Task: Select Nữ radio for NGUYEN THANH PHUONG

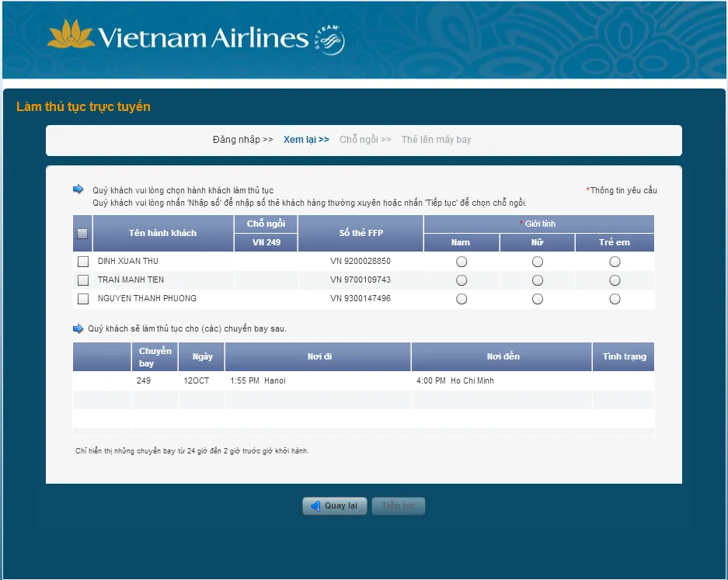Action: tap(538, 299)
